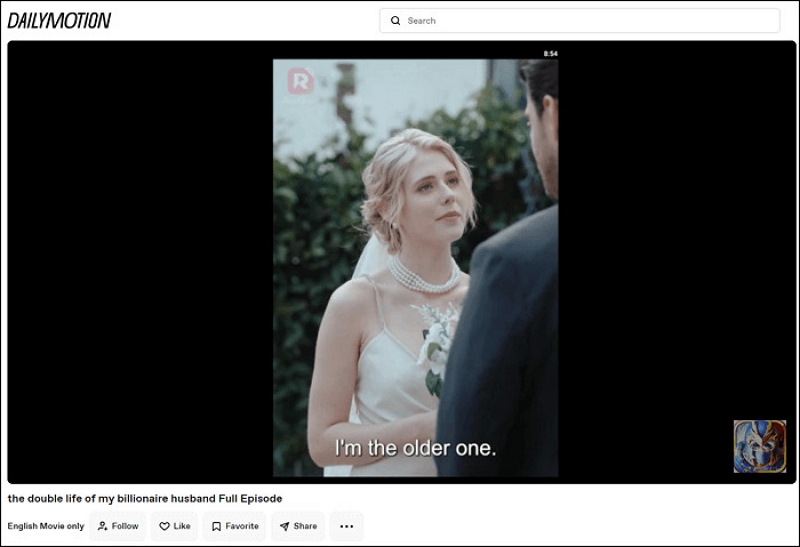This screenshot has width=800, height=547.
Task: Open the Share options for this video
Action: [x=298, y=526]
